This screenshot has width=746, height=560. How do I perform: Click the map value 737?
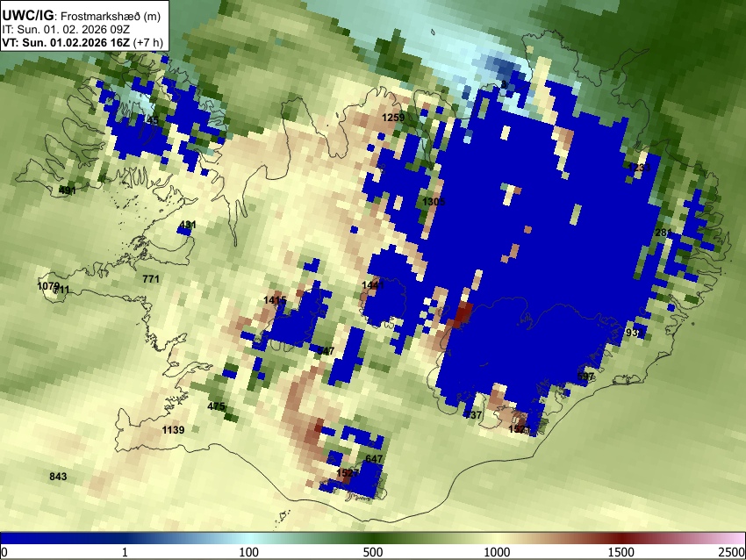(474, 415)
